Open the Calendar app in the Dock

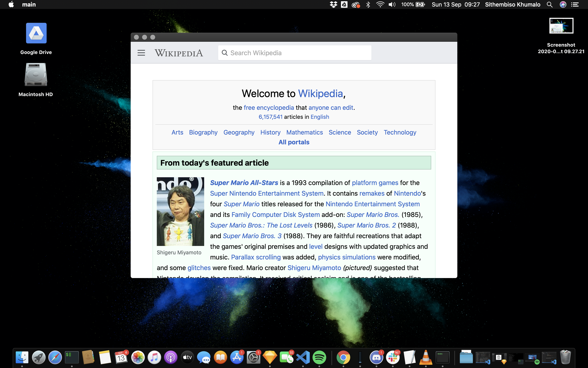[121, 357]
